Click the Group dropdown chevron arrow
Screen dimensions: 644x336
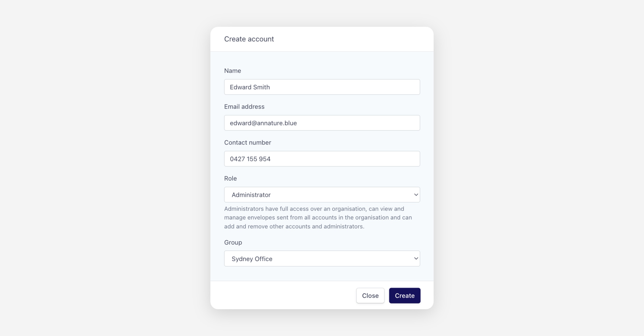click(416, 259)
